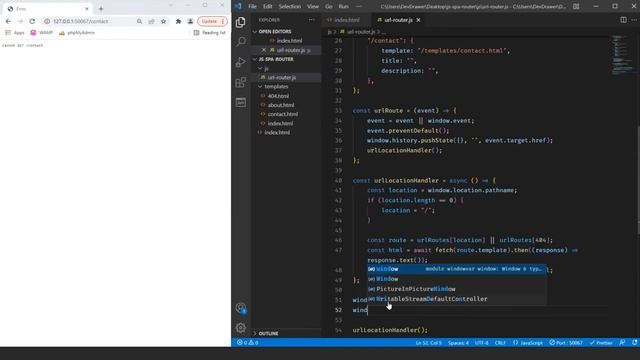Image resolution: width=640 pixels, height=360 pixels.
Task: Open the Edit menu
Action: coord(267,6)
